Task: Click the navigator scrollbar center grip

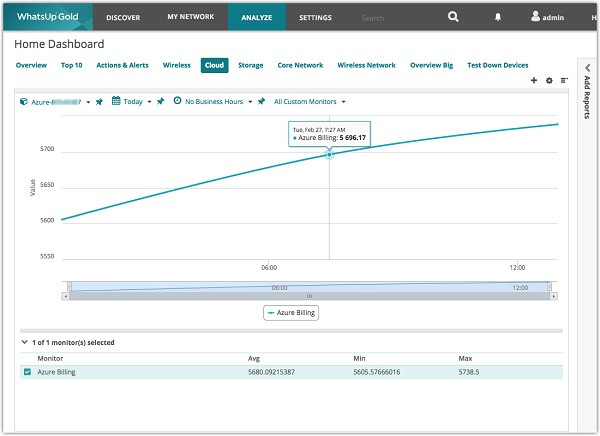Action: point(310,296)
